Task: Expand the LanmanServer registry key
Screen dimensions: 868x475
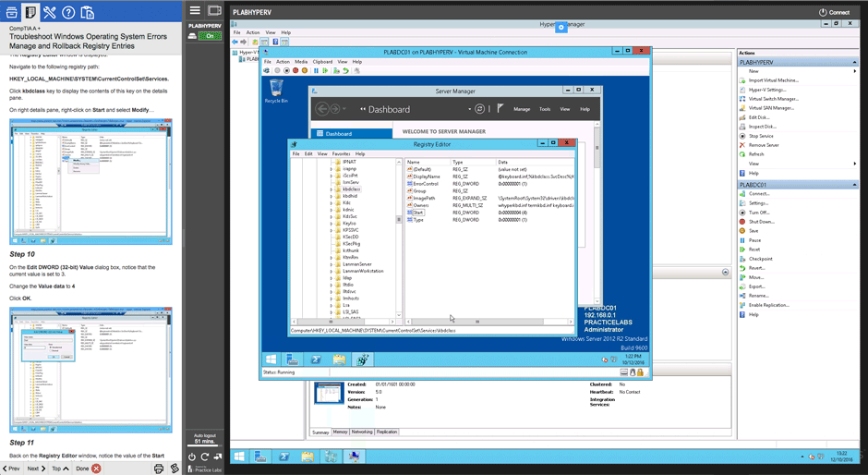Action: pyautogui.click(x=332, y=264)
